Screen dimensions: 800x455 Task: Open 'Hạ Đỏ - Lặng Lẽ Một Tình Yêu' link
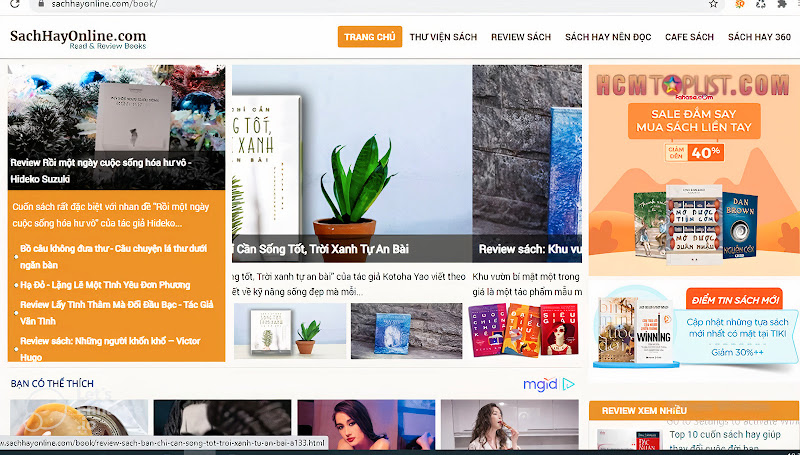(x=105, y=285)
